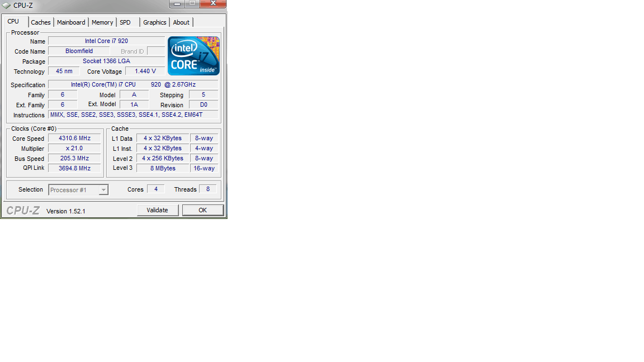Open the Processor #1 selection dropdown

(78, 189)
